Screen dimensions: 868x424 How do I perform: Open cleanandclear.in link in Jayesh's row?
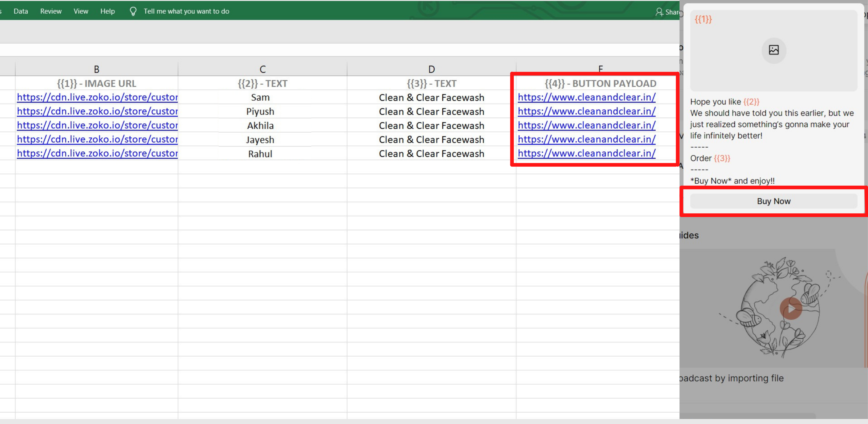(x=587, y=139)
